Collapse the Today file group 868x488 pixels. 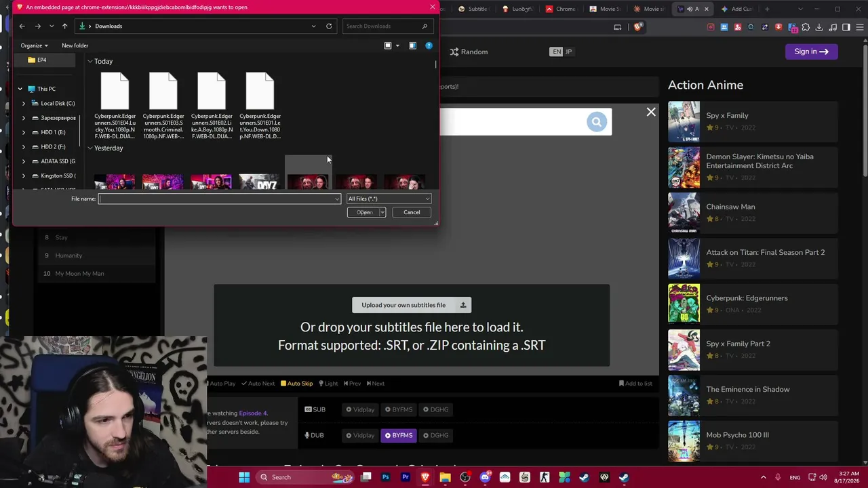(x=90, y=62)
